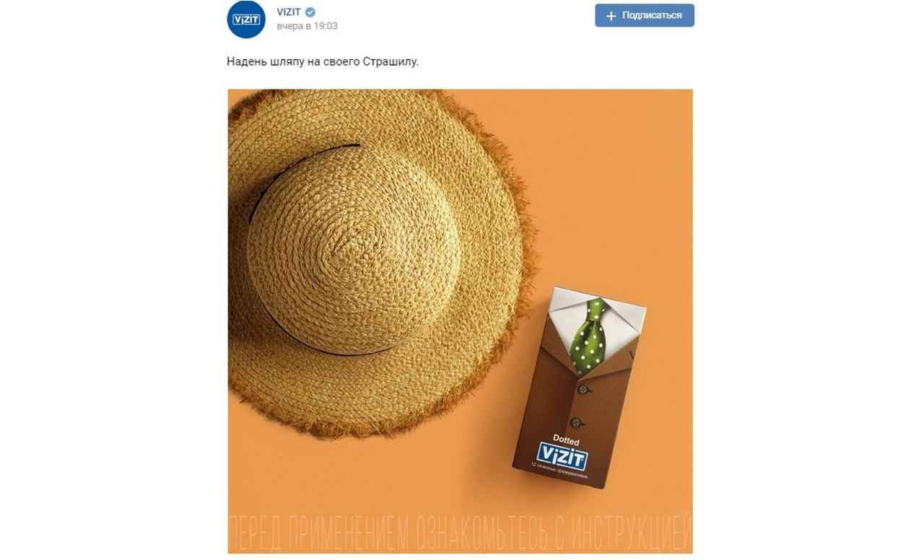Viewport: 924px width, 560px height.
Task: Click the disclaimer text at image bottom
Action: tap(461, 534)
